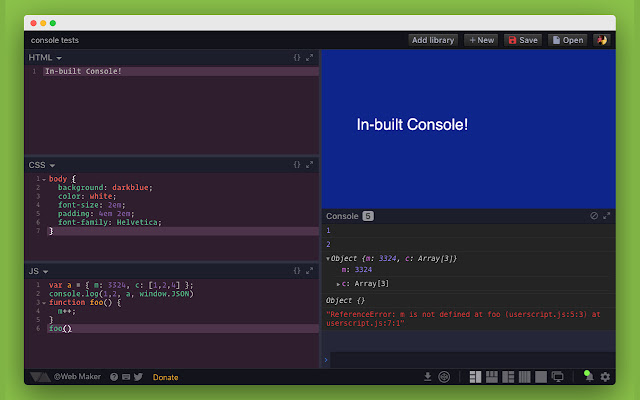Screen dimensions: 640x400
Task: Toggle the detached preview window layout
Action: (x=558, y=377)
